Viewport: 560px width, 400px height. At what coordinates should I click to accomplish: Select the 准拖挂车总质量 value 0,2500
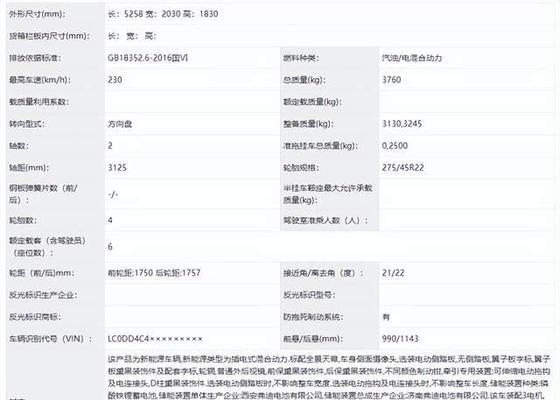click(395, 146)
